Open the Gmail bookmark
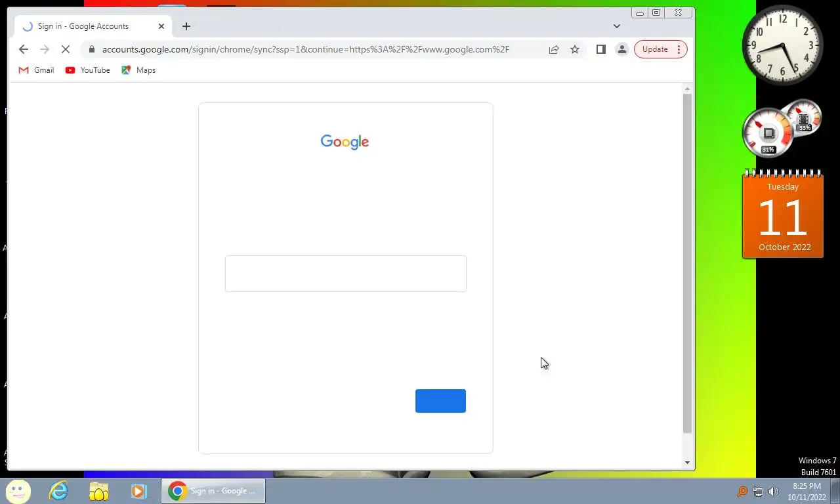 tap(36, 70)
